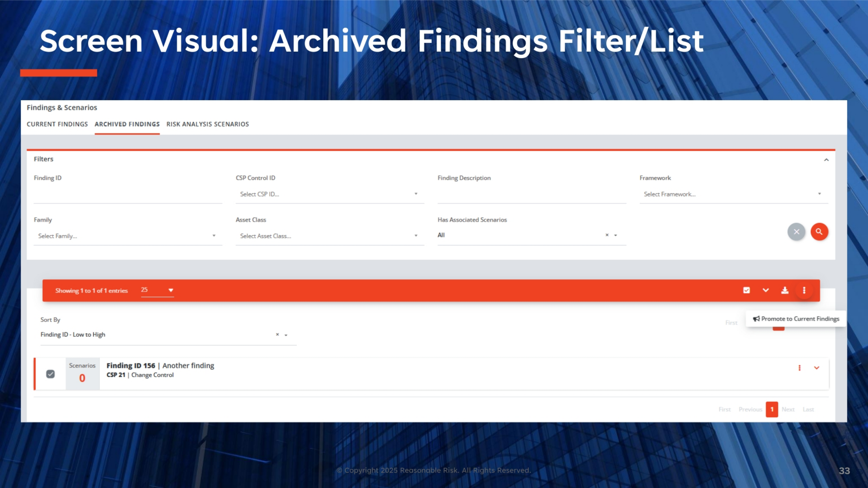Click the Showing 1 to 1 of 1 entries text
The height and width of the screenshot is (488, 868).
coord(92,291)
